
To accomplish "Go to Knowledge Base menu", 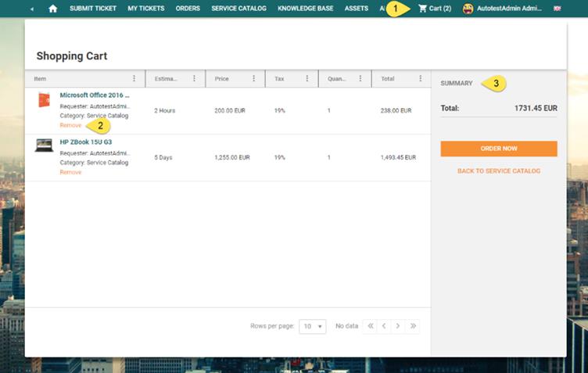I will [x=306, y=9].
